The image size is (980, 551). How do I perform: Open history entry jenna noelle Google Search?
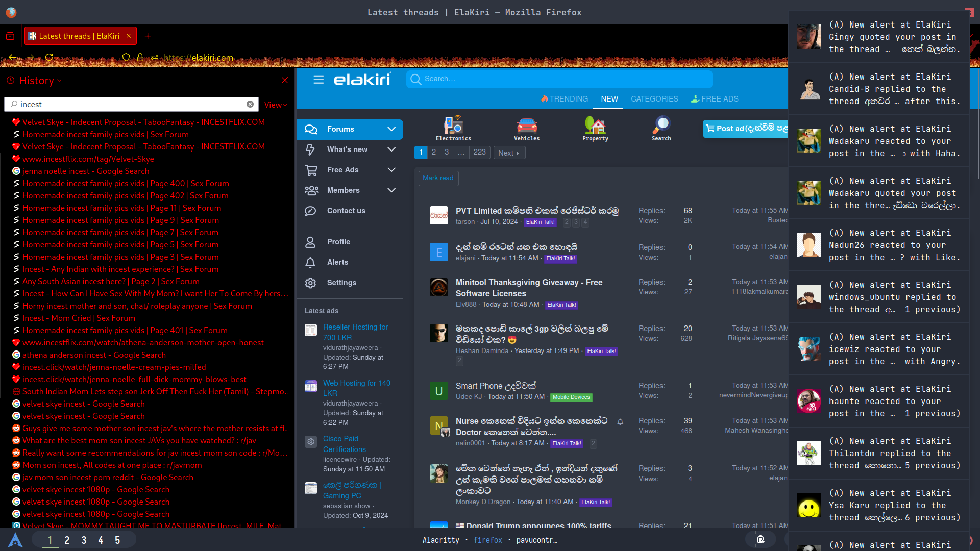[86, 171]
